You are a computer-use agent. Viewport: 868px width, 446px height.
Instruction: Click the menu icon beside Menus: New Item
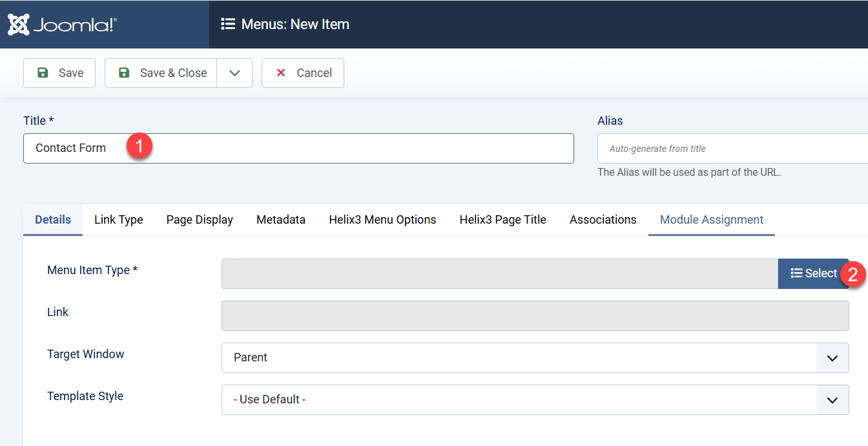click(228, 24)
